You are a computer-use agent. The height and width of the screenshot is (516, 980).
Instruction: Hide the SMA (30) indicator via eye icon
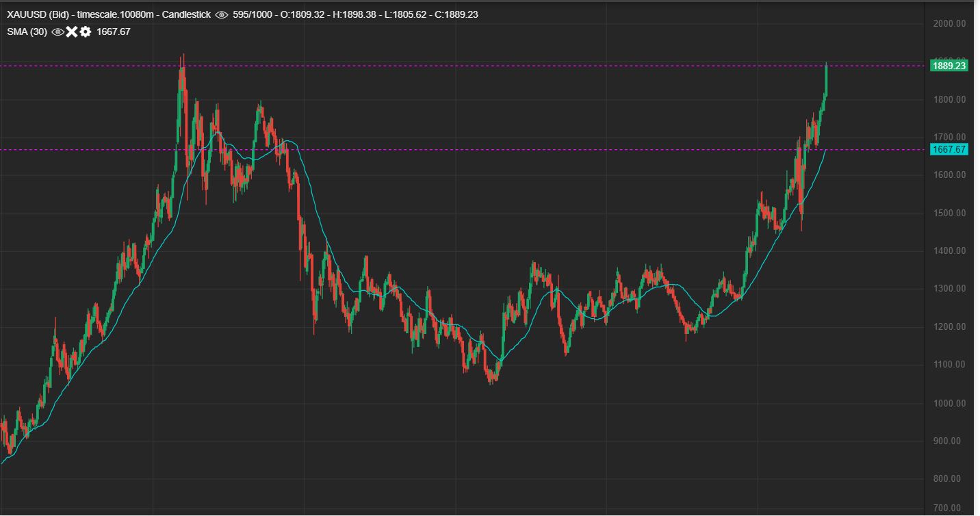coord(57,31)
